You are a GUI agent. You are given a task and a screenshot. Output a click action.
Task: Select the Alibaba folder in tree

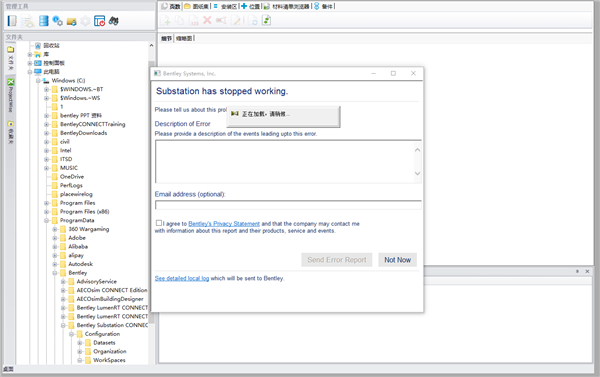[78, 247]
